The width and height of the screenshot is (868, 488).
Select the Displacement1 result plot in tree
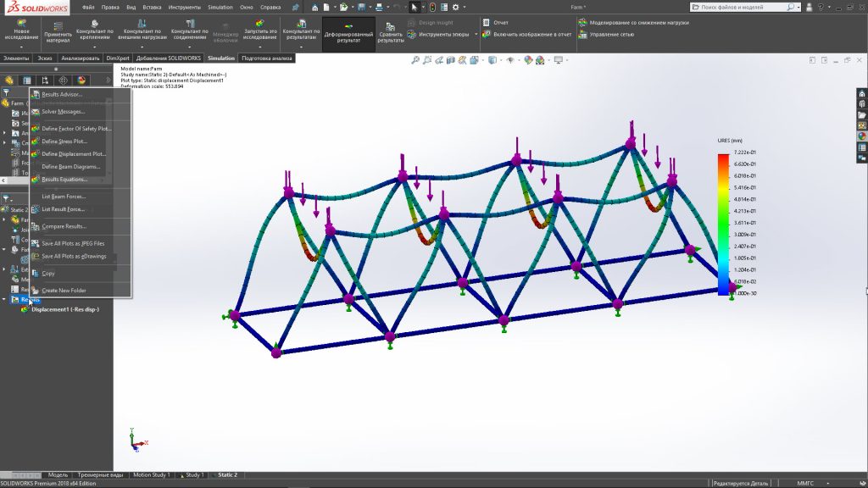coord(64,310)
